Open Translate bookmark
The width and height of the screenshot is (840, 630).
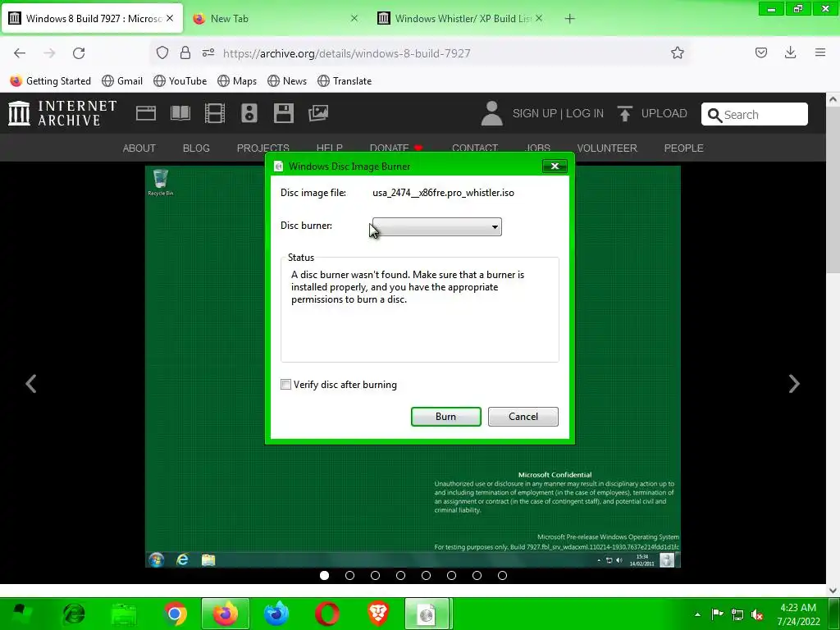[x=345, y=81]
